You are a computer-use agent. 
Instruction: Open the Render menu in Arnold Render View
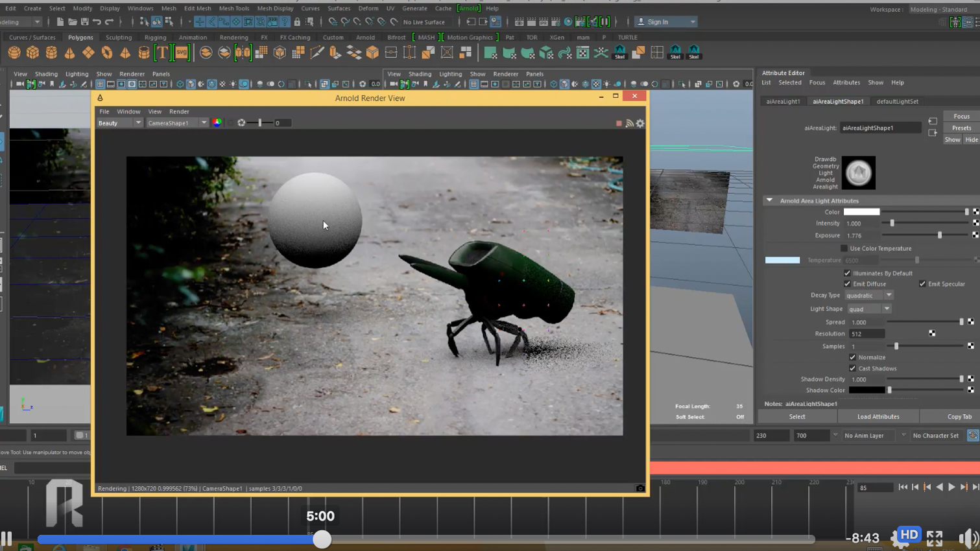[179, 111]
